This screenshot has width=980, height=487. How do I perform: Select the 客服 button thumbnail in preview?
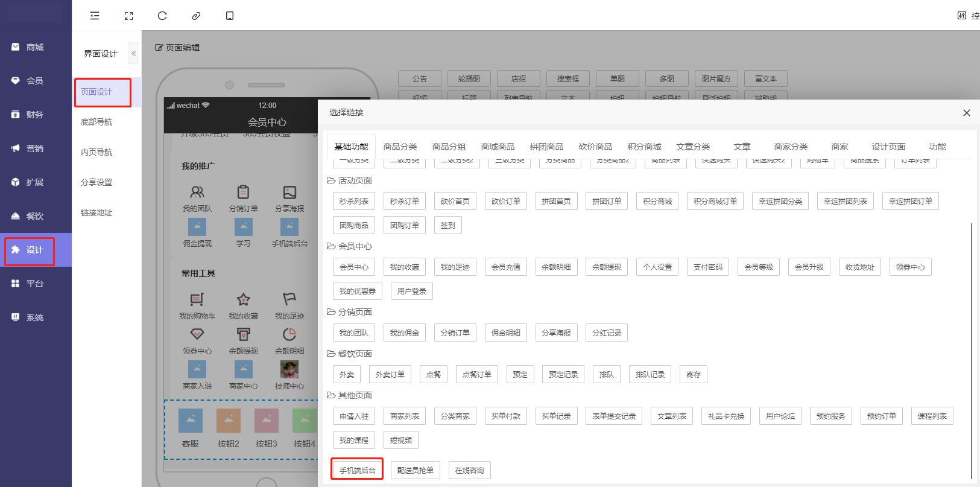pyautogui.click(x=191, y=421)
